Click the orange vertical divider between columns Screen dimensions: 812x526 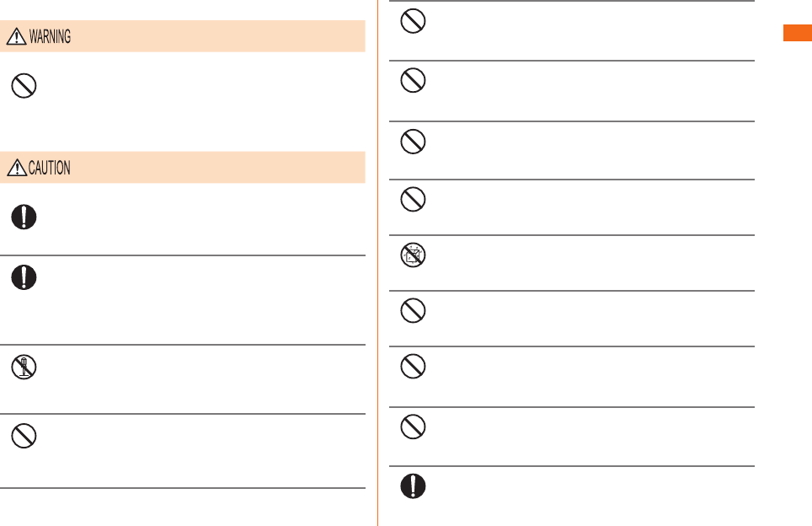(378, 263)
